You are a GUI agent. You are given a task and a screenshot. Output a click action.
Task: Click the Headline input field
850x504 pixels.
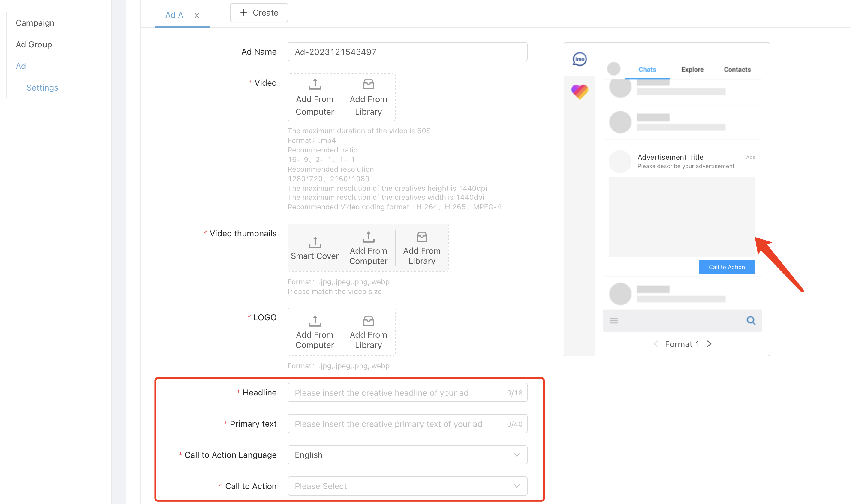tap(407, 393)
